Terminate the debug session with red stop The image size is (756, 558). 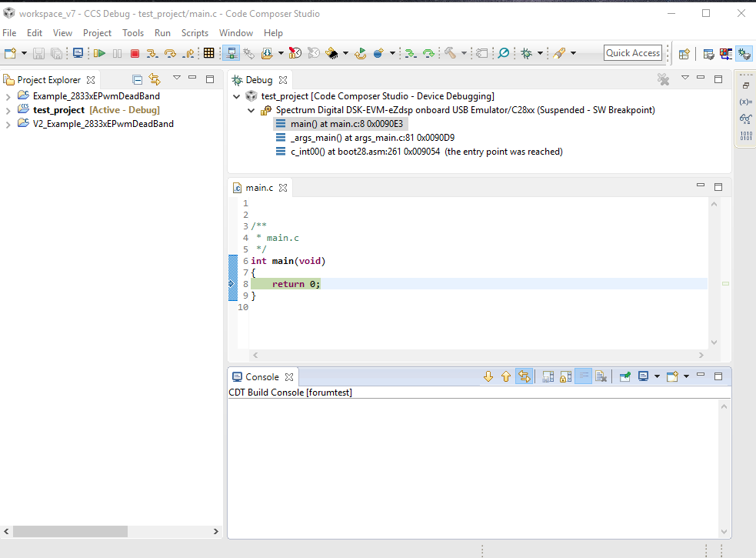(135, 53)
